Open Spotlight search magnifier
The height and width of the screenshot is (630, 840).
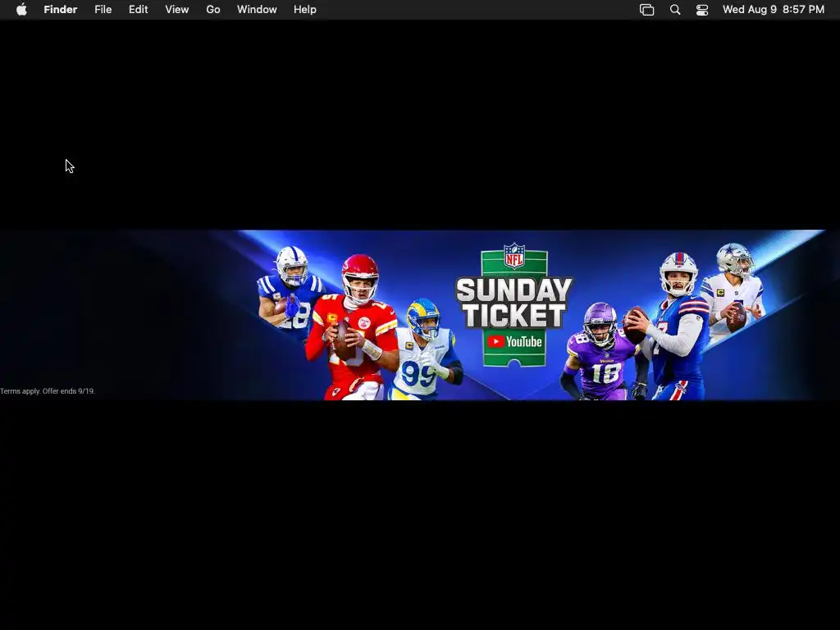675,10
